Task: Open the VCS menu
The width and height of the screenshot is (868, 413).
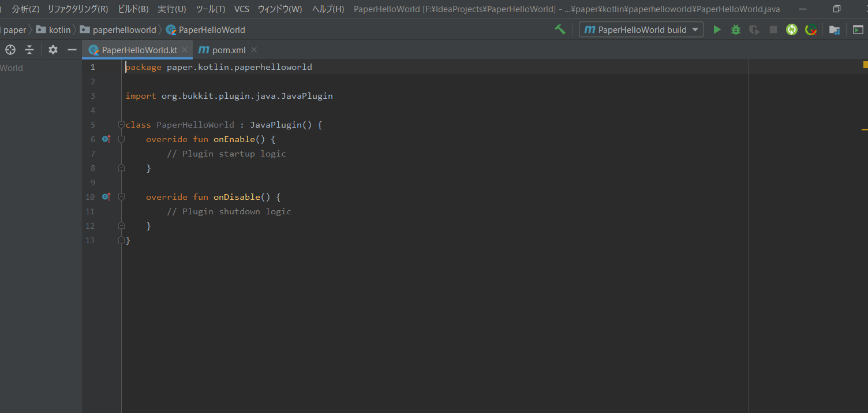Action: (242, 9)
